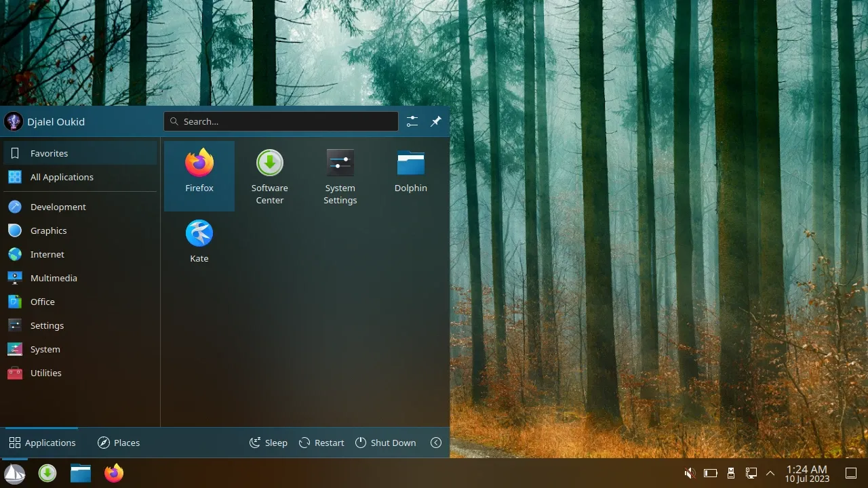
Task: Click the Djalel Oukid user avatar
Action: [14, 122]
